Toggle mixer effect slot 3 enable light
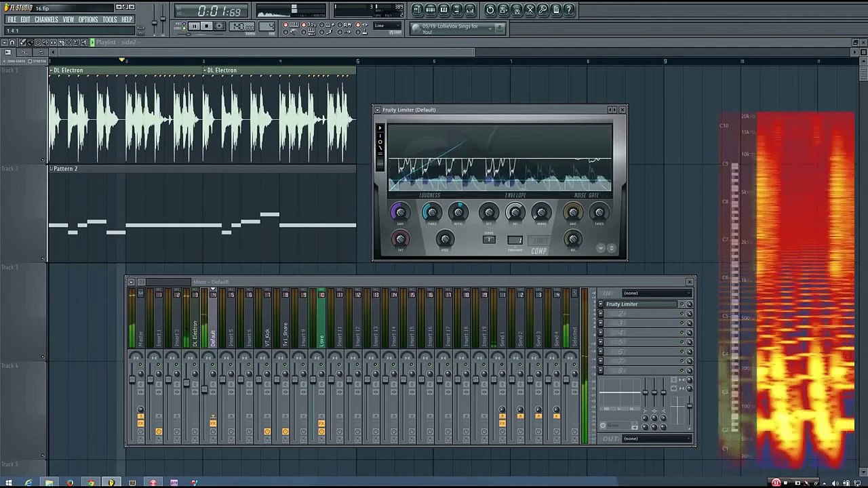 coord(682,323)
